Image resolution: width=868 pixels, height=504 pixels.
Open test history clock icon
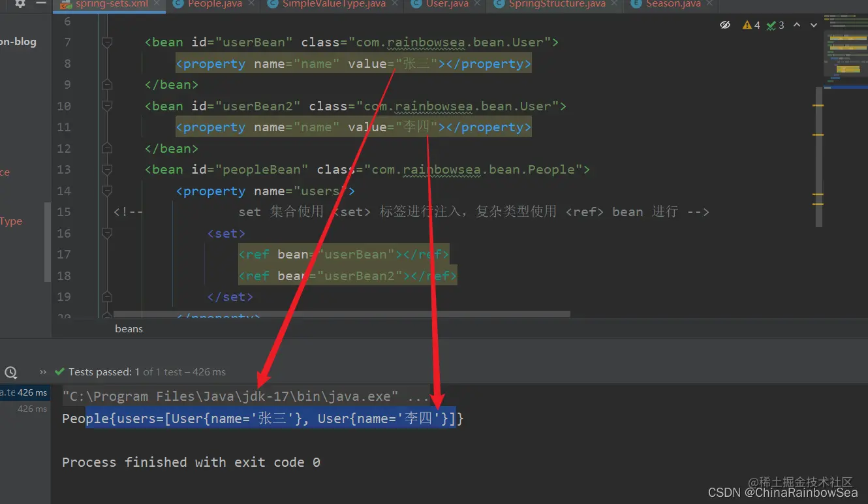pos(10,373)
